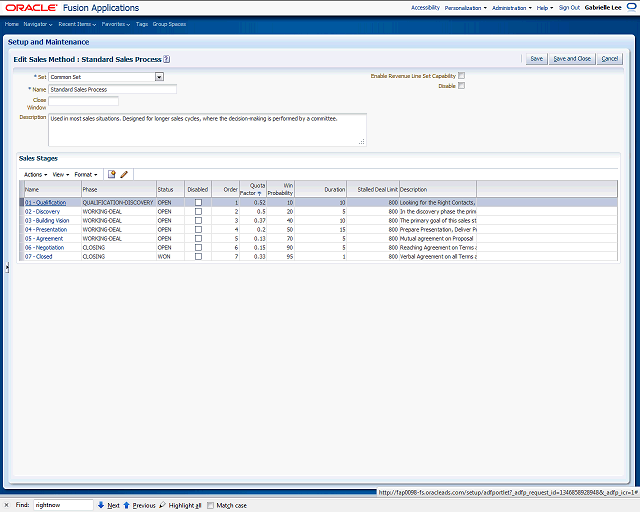Image resolution: width=640 pixels, height=512 pixels.
Task: Open the Recent Items dropdown
Action: coord(77,24)
